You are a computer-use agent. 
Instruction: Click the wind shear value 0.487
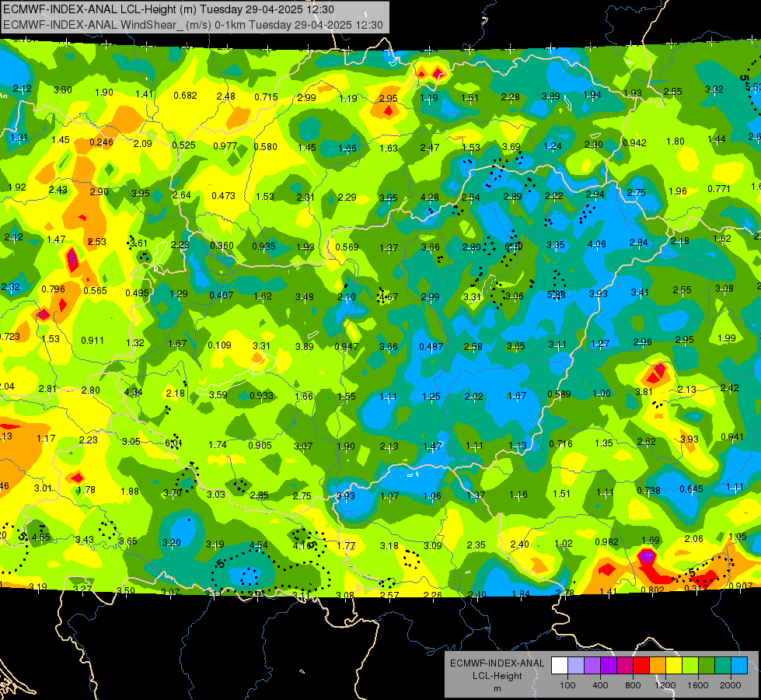(x=431, y=346)
